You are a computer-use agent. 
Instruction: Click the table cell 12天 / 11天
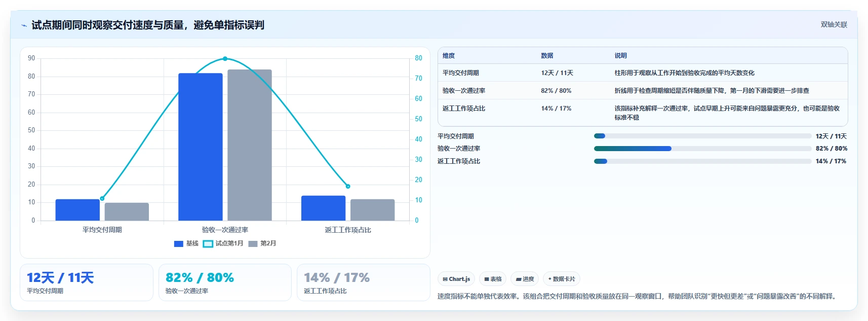click(557, 73)
